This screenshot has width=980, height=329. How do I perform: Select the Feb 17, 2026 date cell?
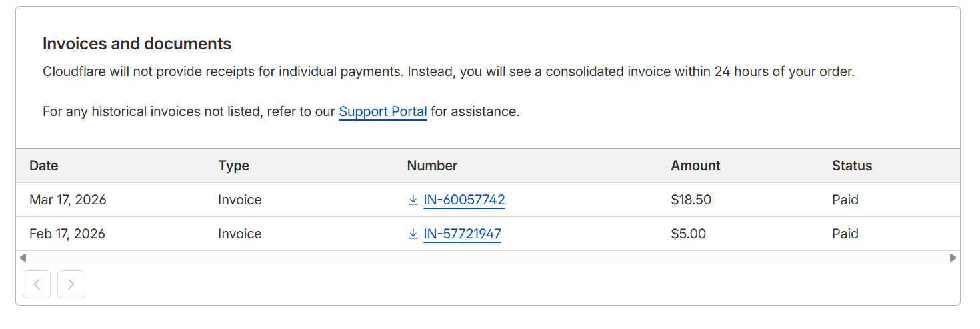tap(67, 234)
